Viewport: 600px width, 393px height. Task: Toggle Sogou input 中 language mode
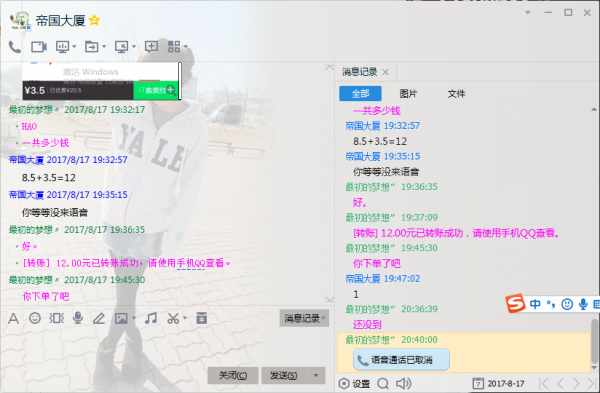pos(535,304)
